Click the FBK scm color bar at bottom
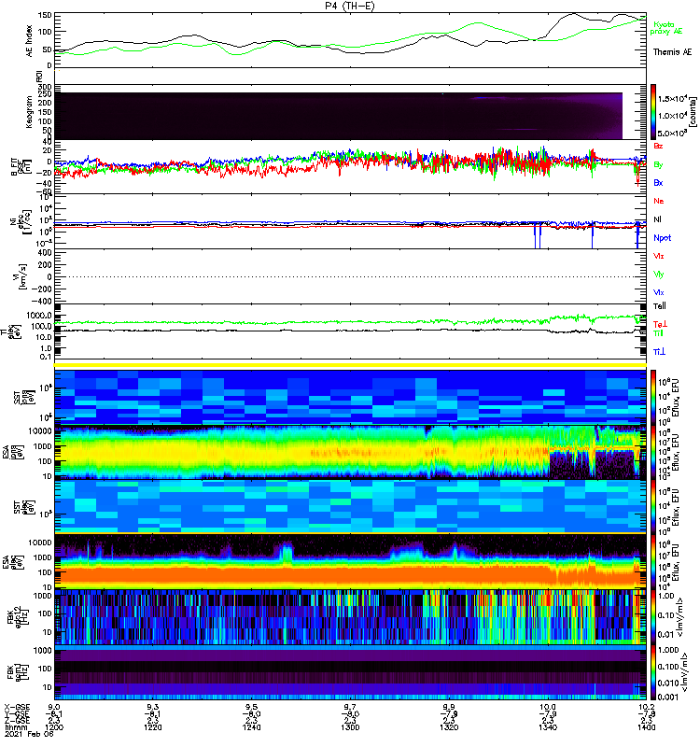The width and height of the screenshot is (700, 747). (x=653, y=672)
